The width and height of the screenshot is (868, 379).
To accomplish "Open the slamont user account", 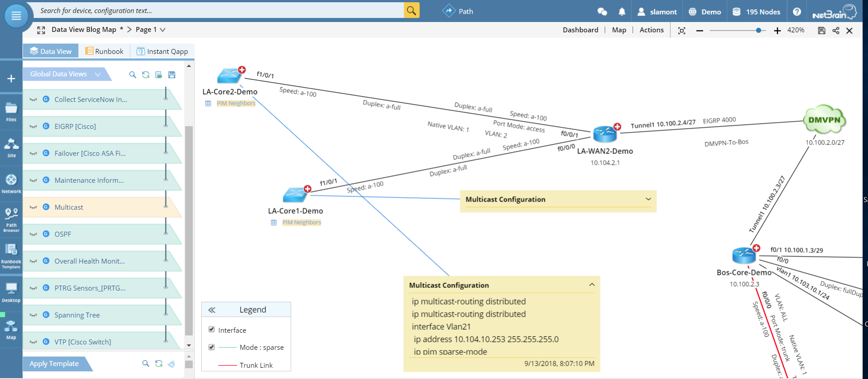I will (x=657, y=12).
